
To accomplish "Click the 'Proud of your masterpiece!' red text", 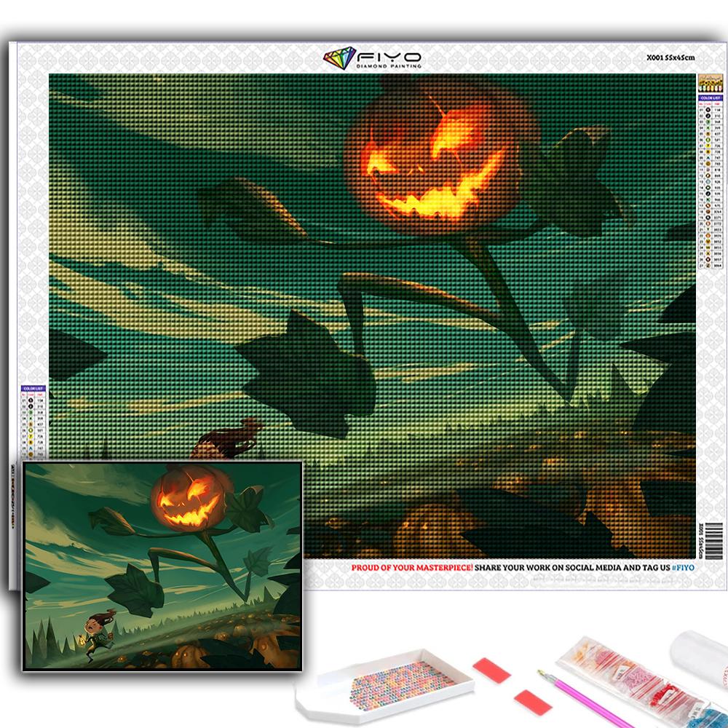I will (412, 566).
